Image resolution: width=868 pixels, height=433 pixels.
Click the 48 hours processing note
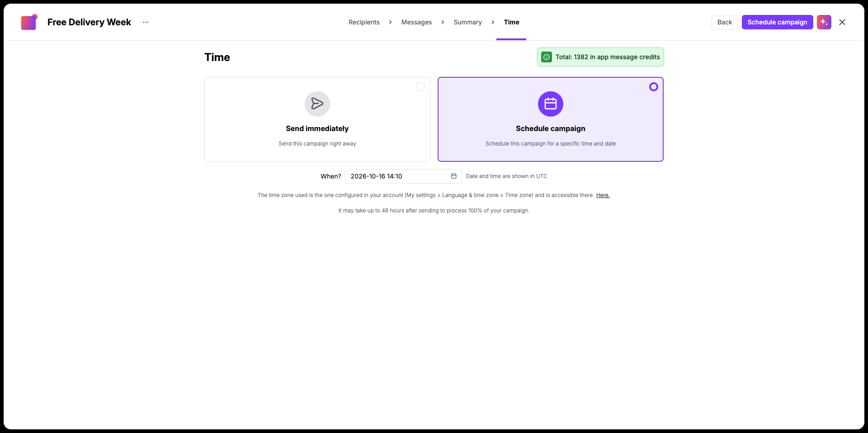tap(434, 211)
